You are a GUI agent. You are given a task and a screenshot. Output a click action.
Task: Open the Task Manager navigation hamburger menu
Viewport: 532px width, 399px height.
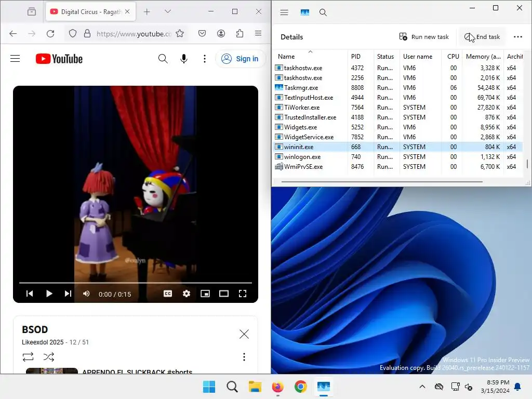pos(284,12)
